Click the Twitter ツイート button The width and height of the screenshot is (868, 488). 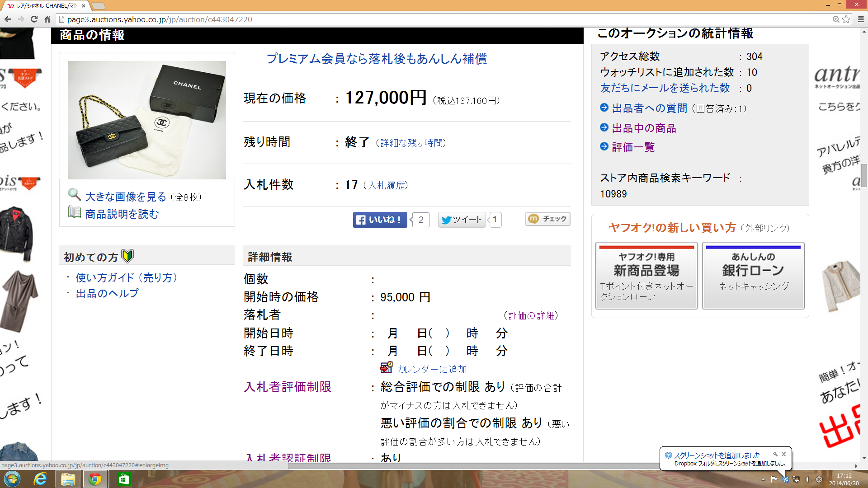(462, 220)
